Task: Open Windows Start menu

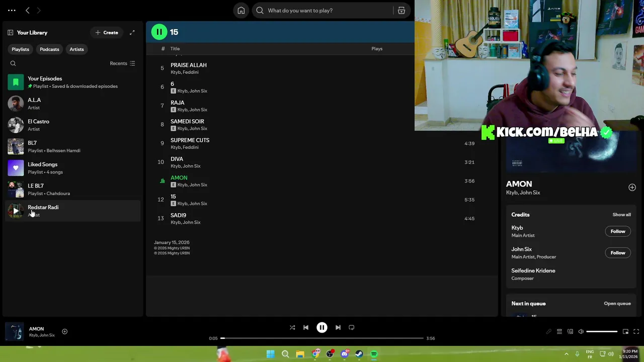Action: click(271, 354)
